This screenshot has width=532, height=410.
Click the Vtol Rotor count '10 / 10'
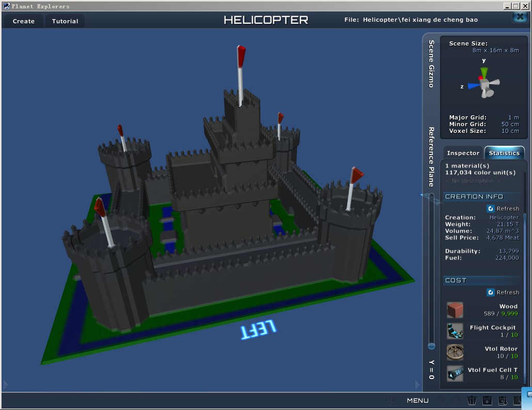coord(508,356)
